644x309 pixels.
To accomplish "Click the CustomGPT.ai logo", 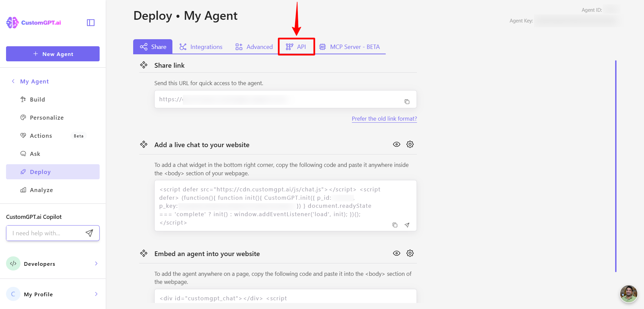I will [x=34, y=22].
